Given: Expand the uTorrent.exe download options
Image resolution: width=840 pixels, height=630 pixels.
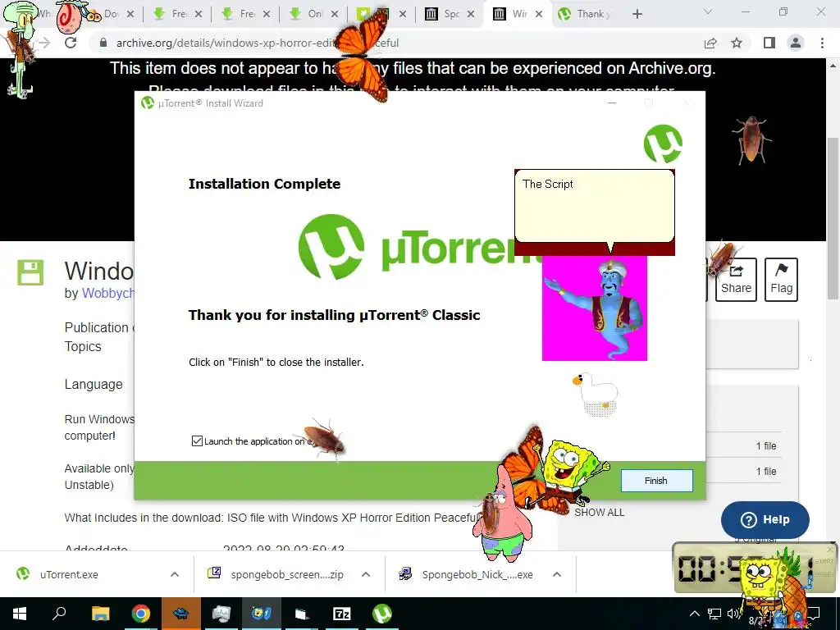Looking at the screenshot, I should tap(175, 574).
